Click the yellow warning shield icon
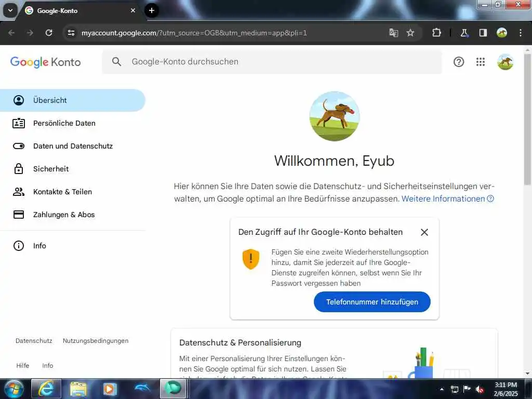This screenshot has width=532, height=399. (251, 259)
